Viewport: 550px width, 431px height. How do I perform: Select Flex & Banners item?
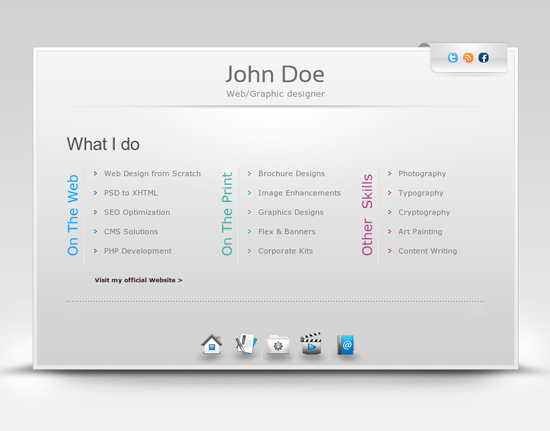[x=287, y=231]
